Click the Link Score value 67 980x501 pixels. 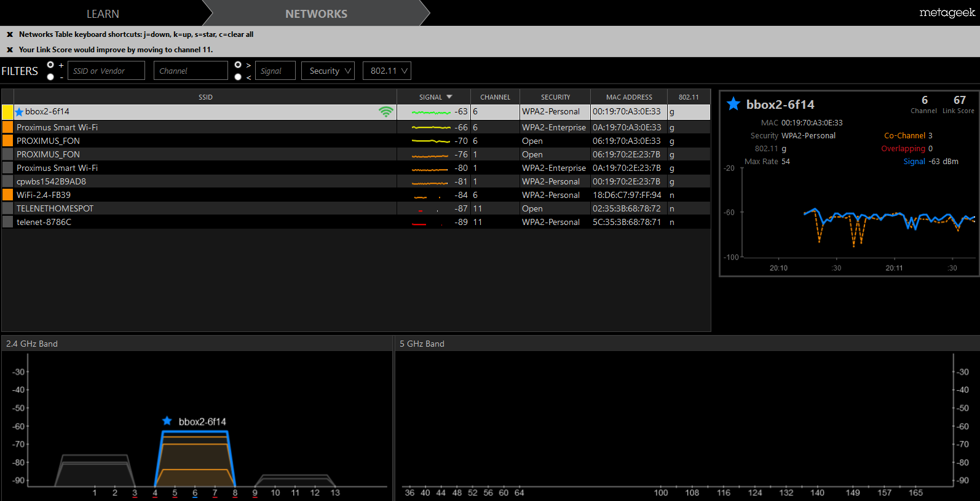pos(960,100)
